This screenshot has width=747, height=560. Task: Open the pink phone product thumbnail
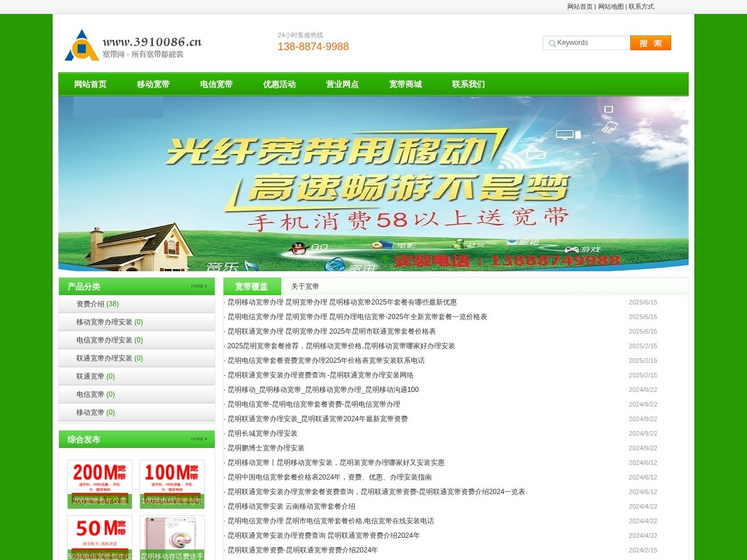(172, 537)
